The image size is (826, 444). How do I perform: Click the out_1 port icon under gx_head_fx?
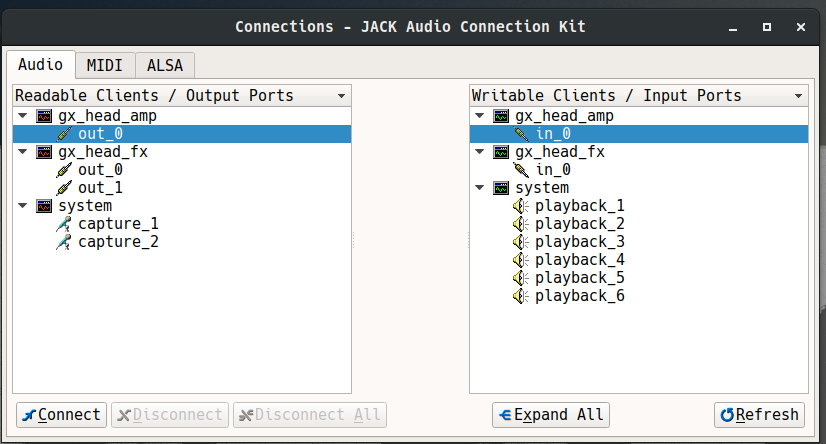coord(65,188)
